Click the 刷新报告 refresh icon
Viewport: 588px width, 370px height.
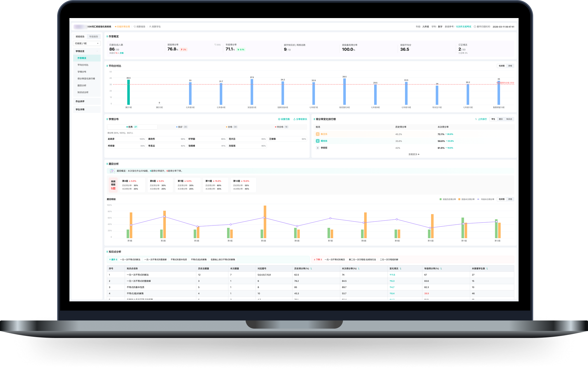(x=135, y=27)
